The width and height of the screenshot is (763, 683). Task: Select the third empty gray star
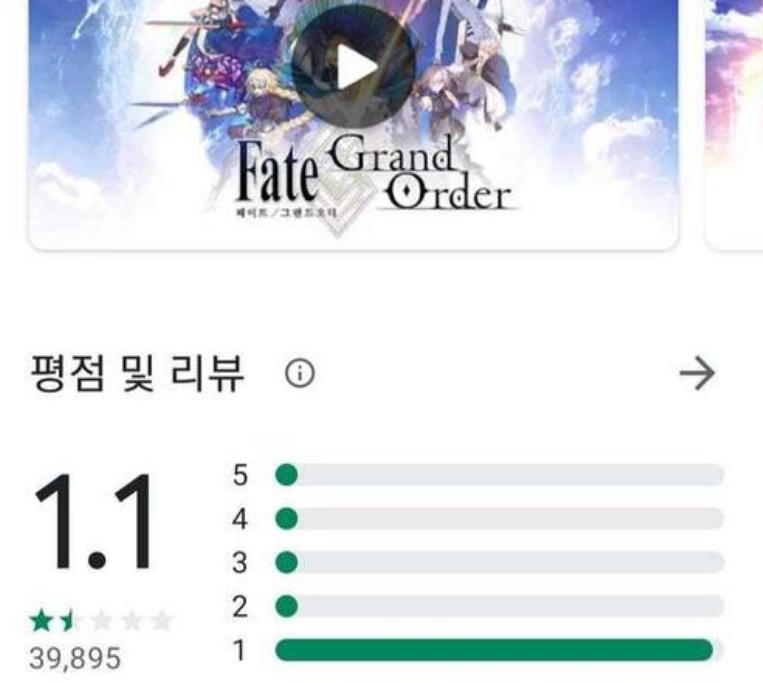pyautogui.click(x=101, y=621)
